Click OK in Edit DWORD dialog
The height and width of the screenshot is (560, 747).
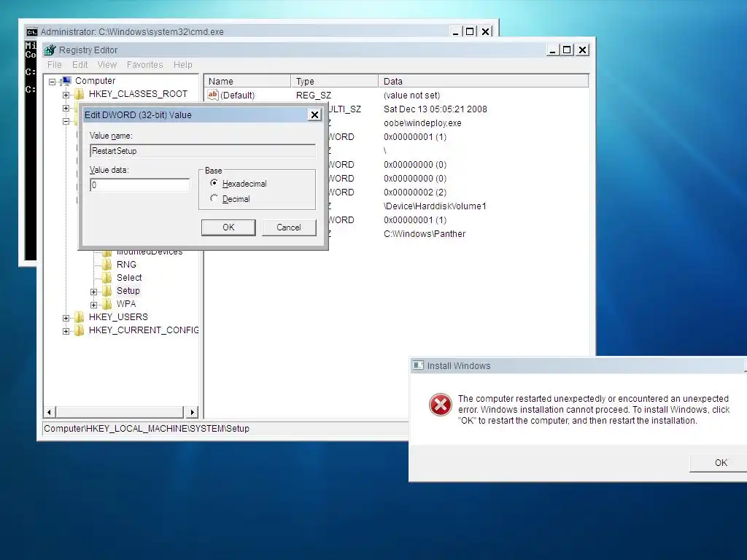coord(228,227)
